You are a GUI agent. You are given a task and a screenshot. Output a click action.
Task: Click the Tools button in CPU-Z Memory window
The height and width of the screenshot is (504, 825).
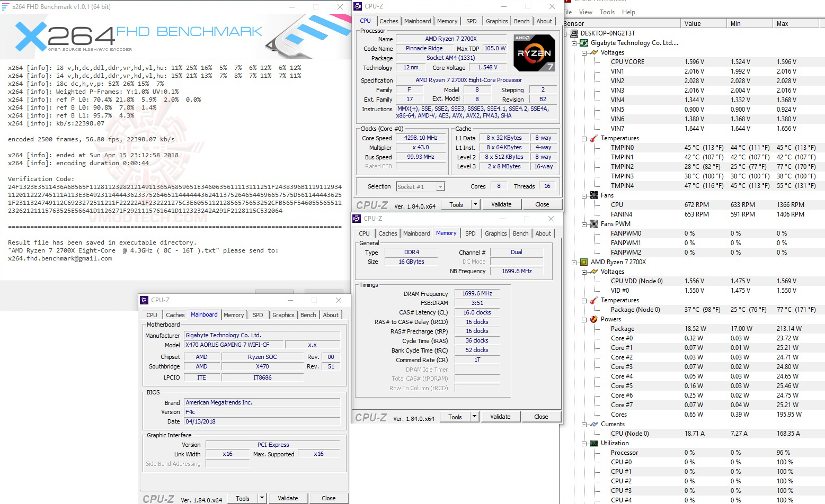tap(455, 417)
